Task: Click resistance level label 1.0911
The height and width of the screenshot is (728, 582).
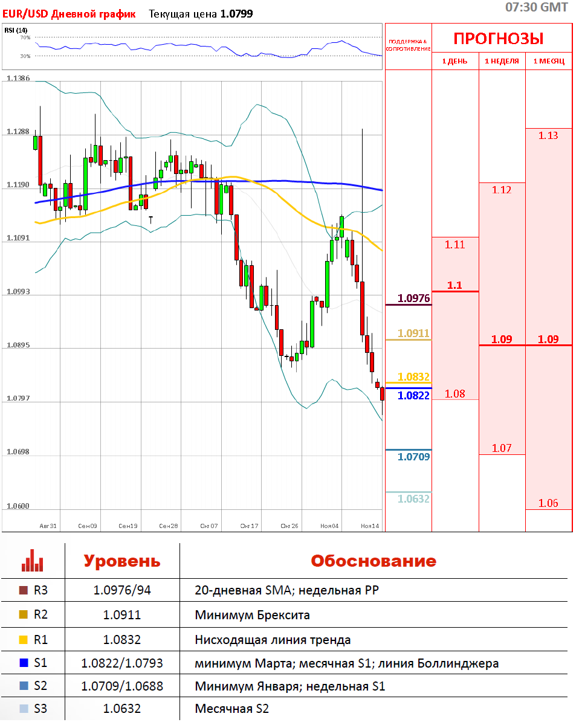Action: pos(414,333)
